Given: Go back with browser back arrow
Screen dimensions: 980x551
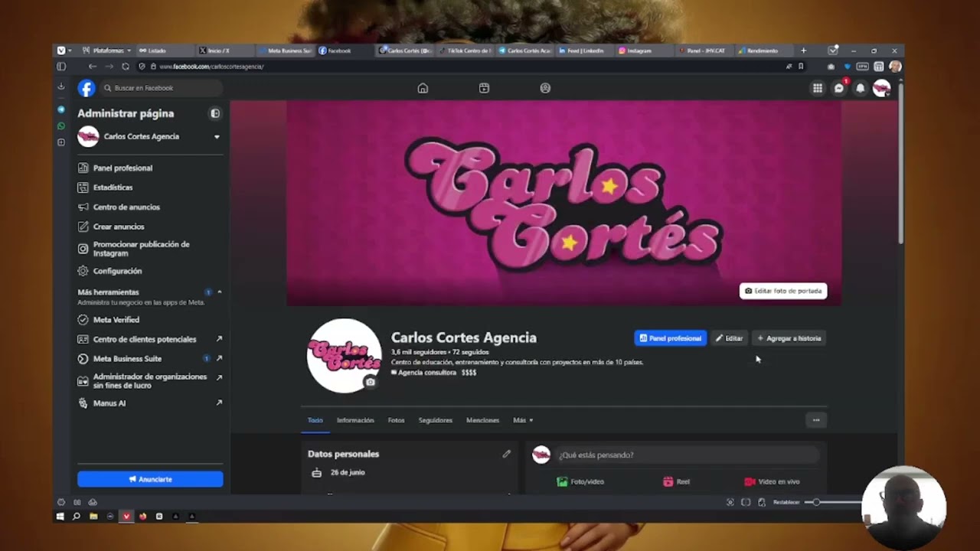Looking at the screenshot, I should pyautogui.click(x=93, y=67).
